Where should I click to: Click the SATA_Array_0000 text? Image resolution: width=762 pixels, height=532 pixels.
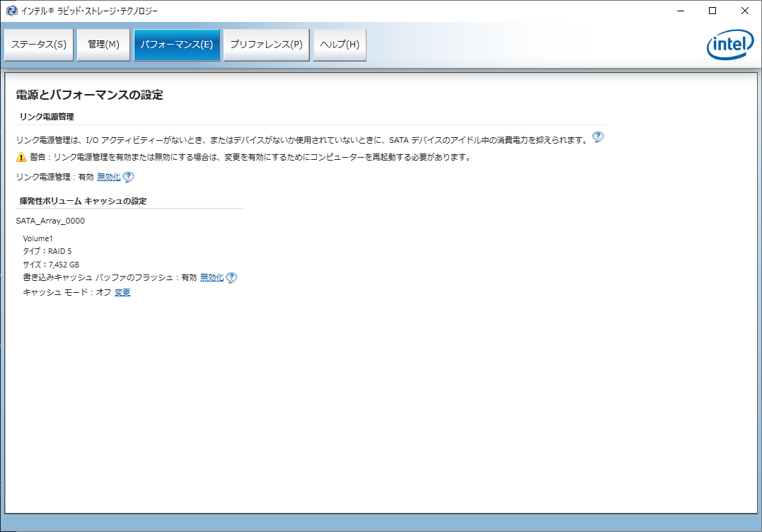click(50, 221)
